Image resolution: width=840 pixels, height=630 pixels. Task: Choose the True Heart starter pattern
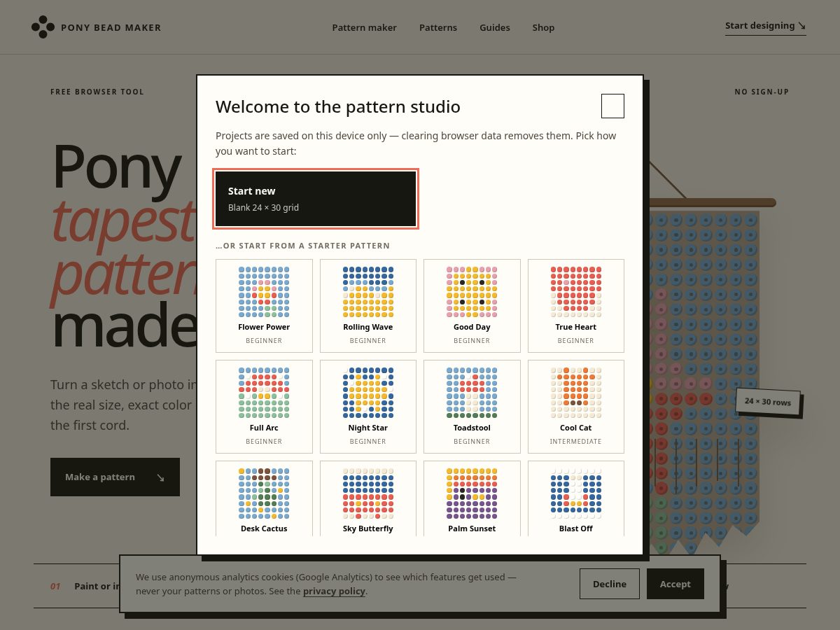(576, 306)
